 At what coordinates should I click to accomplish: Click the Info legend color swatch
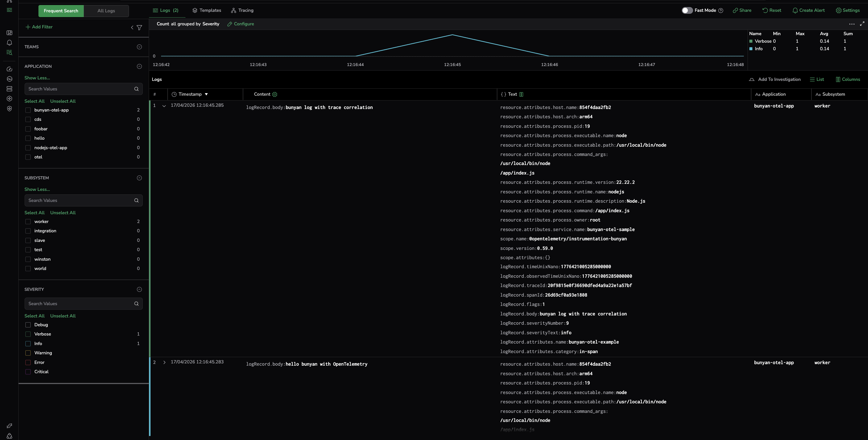click(x=751, y=49)
